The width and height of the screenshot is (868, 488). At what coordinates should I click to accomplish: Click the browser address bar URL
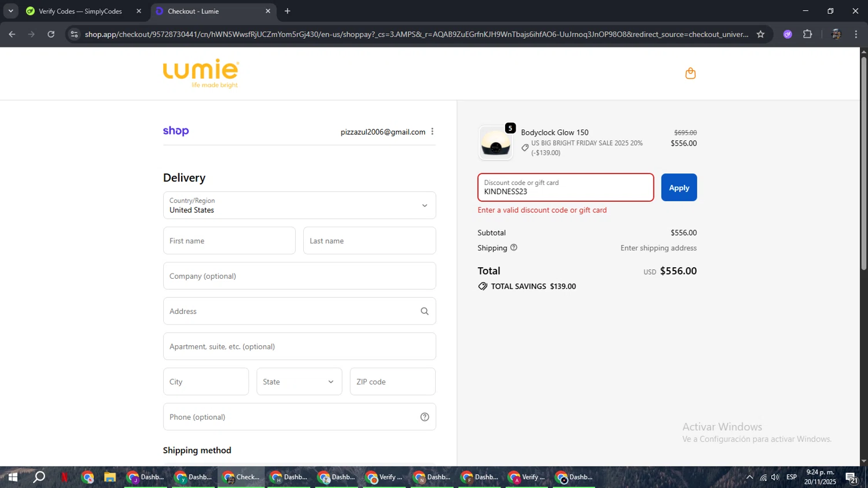417,34
